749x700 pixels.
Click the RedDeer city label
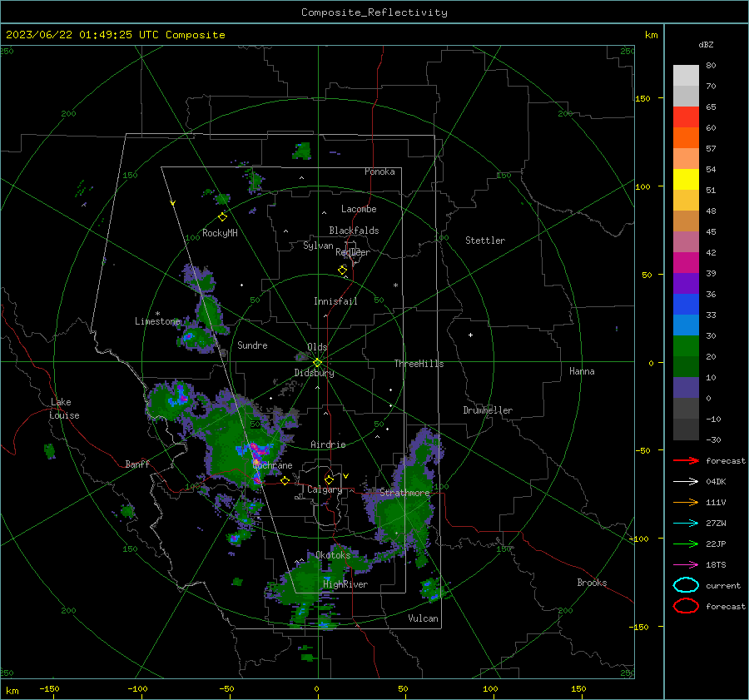coord(353,252)
